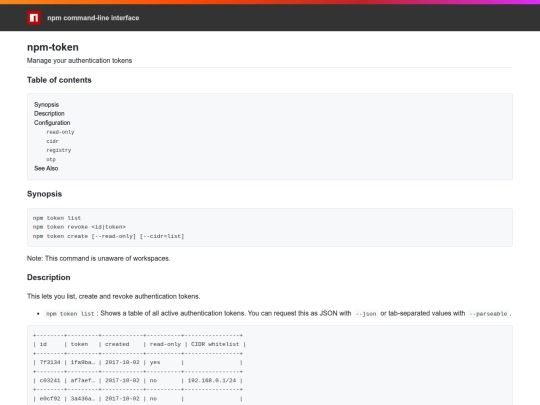Click the npm logo icon
This screenshot has height=405, width=540.
pos(34,18)
